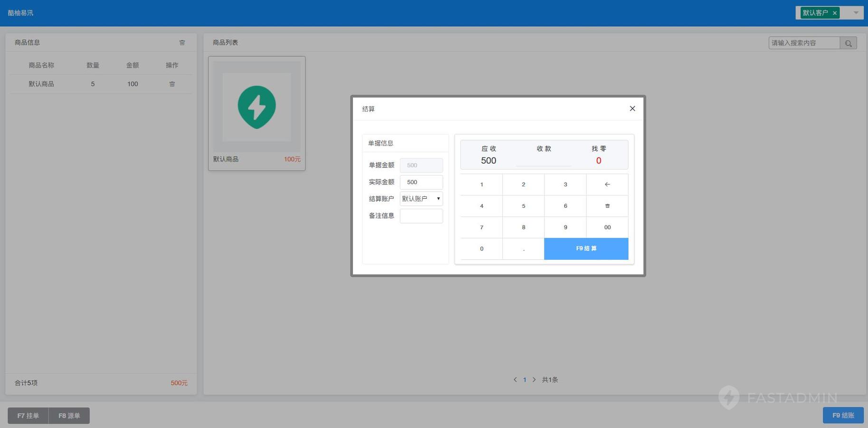Image resolution: width=868 pixels, height=428 pixels.
Task: Click the 实际金额 input field
Action: coord(421,182)
